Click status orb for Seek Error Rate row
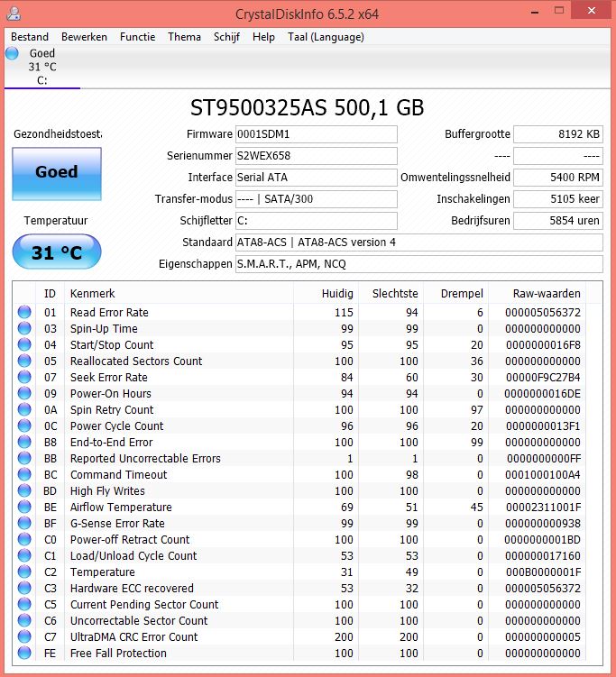 [x=24, y=377]
